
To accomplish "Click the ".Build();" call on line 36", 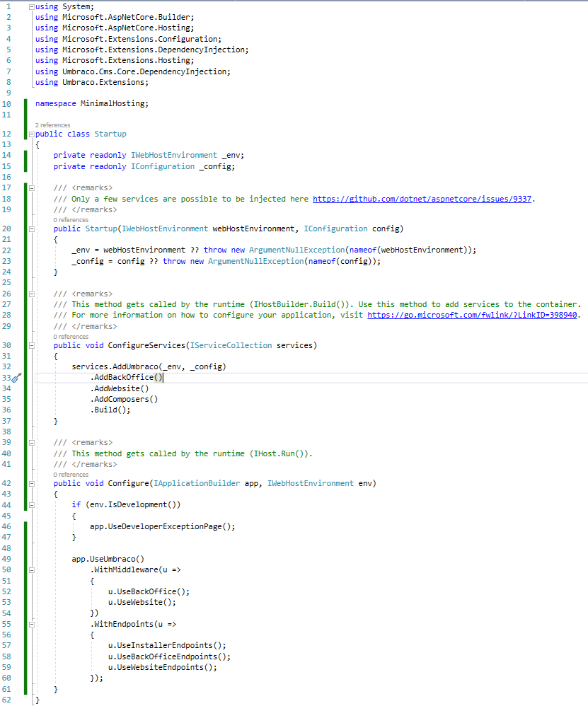I will (x=110, y=410).
